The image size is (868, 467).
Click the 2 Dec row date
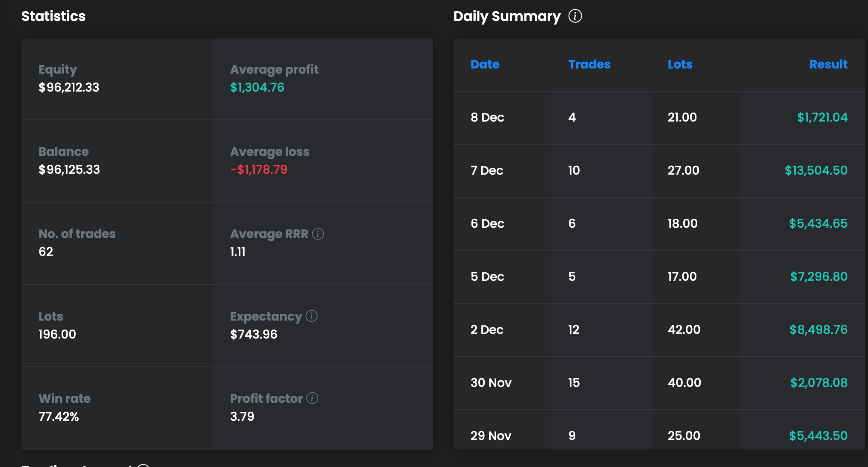tap(487, 330)
